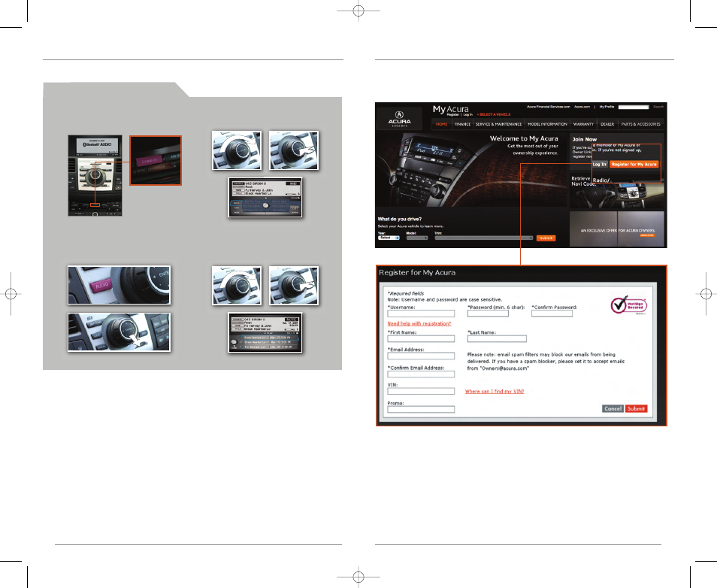
Task: Click the Last Name input field
Action: [497, 338]
